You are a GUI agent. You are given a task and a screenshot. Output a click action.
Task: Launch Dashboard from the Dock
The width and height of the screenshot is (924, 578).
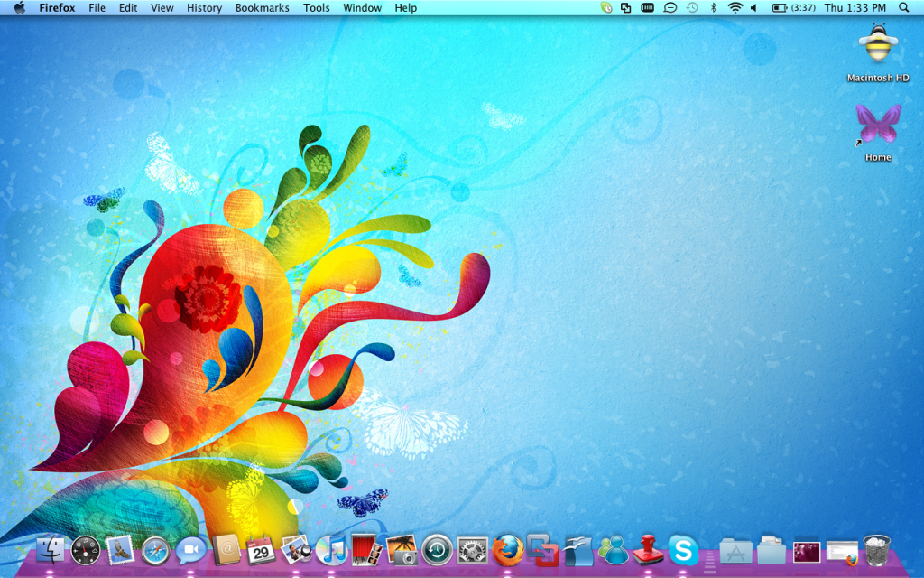(86, 550)
